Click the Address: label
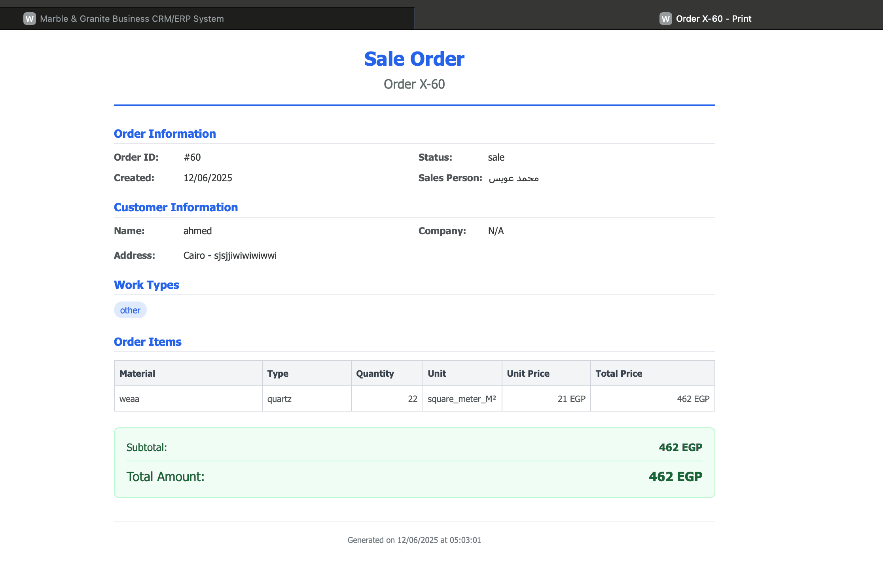 [x=135, y=256]
